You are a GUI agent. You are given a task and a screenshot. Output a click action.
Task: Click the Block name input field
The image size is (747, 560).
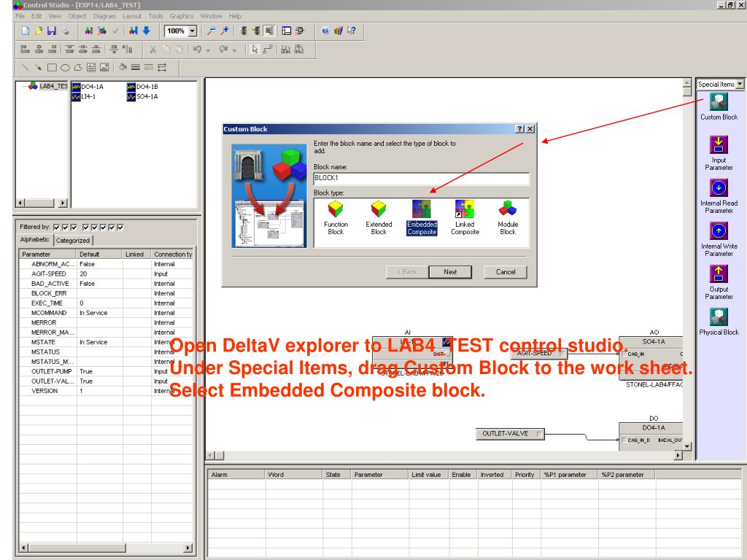(x=421, y=178)
